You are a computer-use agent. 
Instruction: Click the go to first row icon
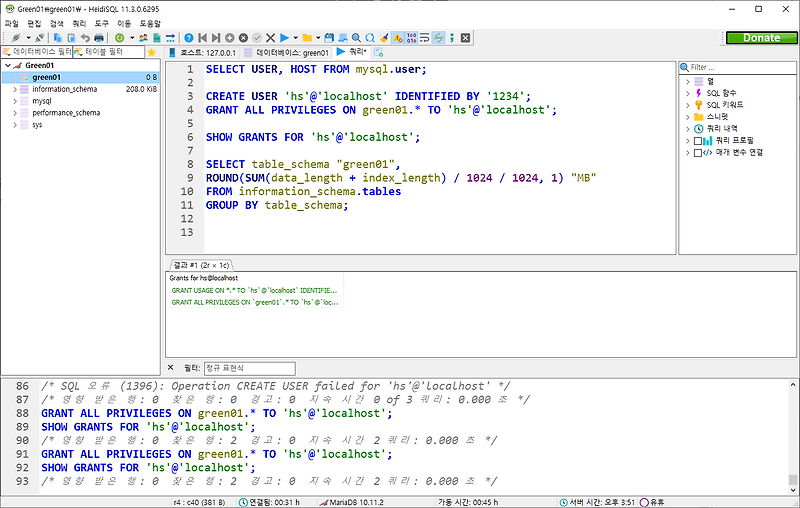[203, 37]
